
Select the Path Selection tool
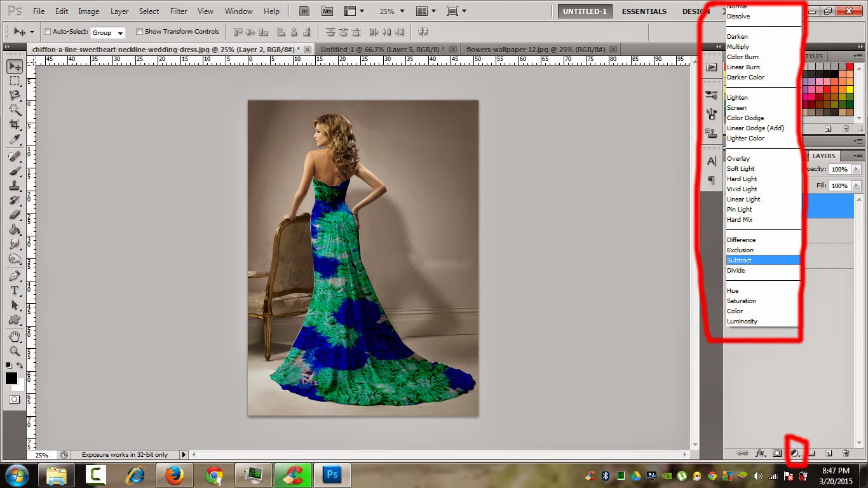14,305
